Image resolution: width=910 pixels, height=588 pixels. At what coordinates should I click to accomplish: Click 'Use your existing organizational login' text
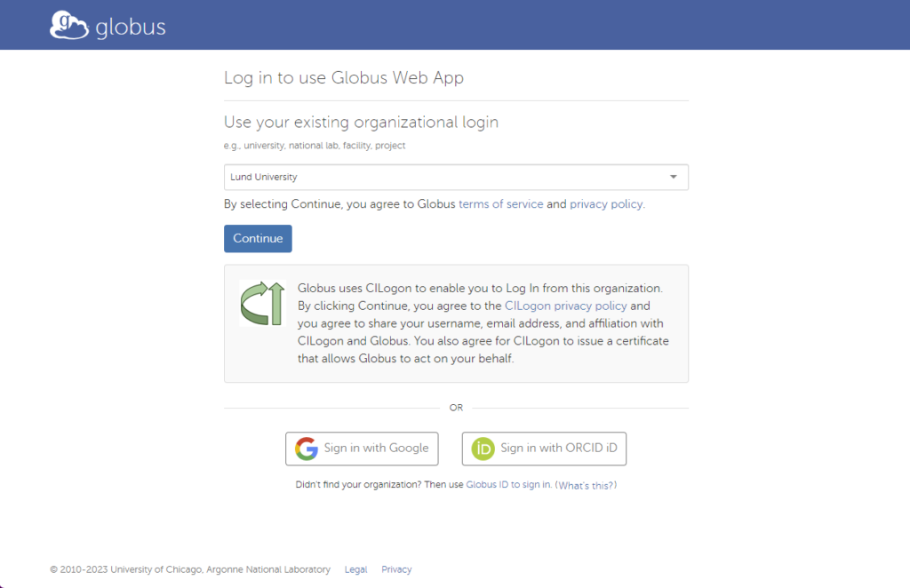coord(361,123)
